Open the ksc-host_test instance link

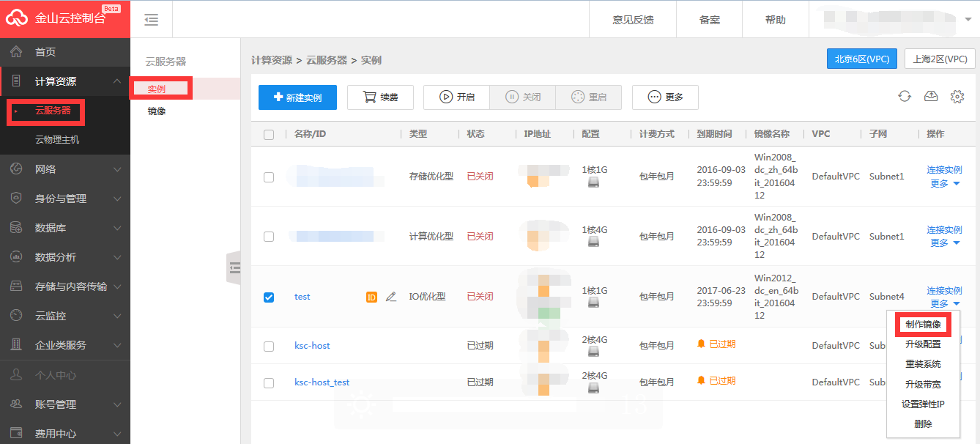322,382
